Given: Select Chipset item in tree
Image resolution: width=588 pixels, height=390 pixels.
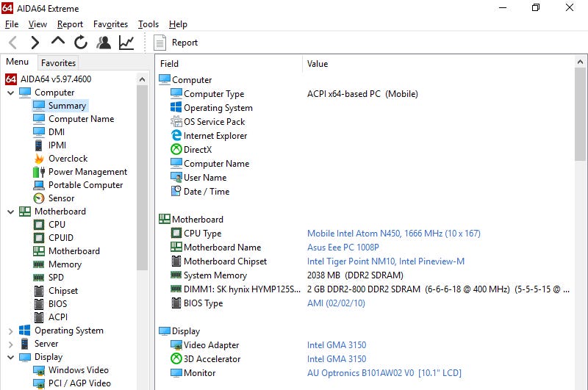Looking at the screenshot, I should pyautogui.click(x=56, y=291).
